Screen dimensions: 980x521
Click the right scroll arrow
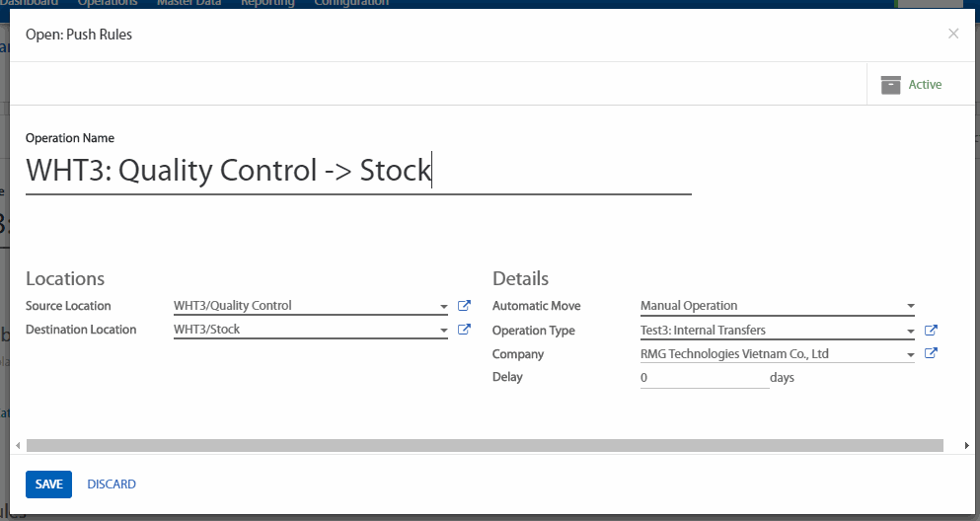[966, 446]
